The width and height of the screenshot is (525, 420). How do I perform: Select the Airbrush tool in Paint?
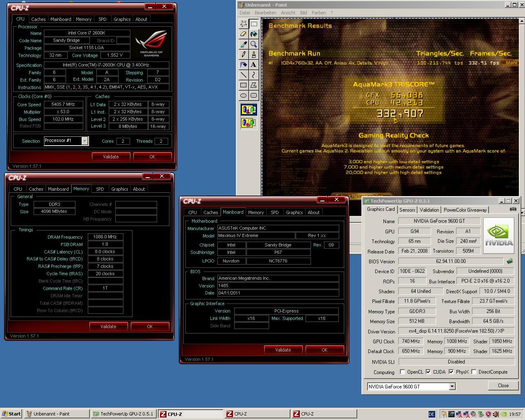click(x=244, y=65)
